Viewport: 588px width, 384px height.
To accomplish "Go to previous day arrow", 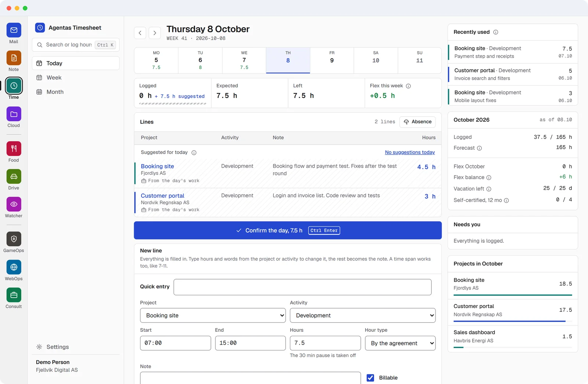I will (140, 33).
